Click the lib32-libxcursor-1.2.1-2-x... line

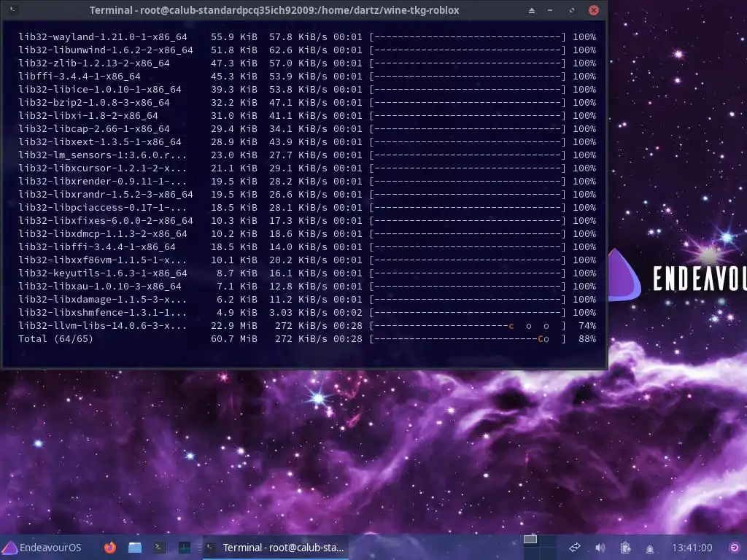307,168
